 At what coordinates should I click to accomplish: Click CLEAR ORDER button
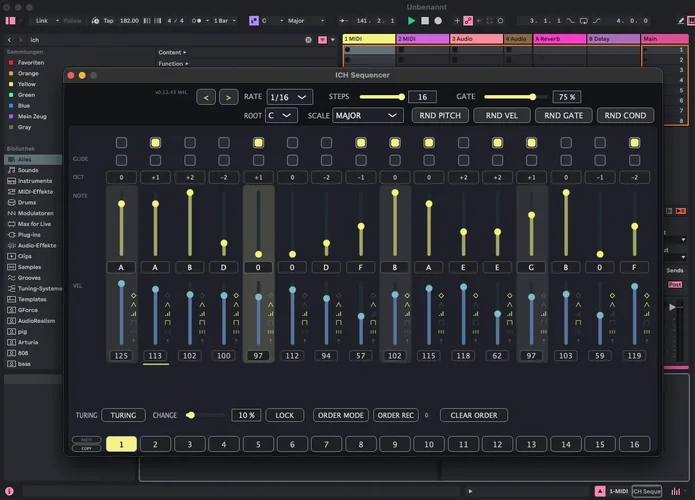474,415
